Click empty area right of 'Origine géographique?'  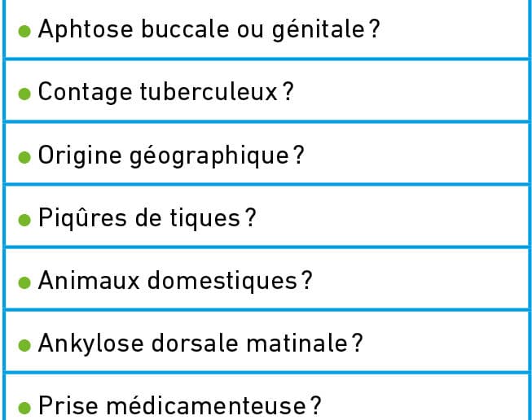point(415,154)
